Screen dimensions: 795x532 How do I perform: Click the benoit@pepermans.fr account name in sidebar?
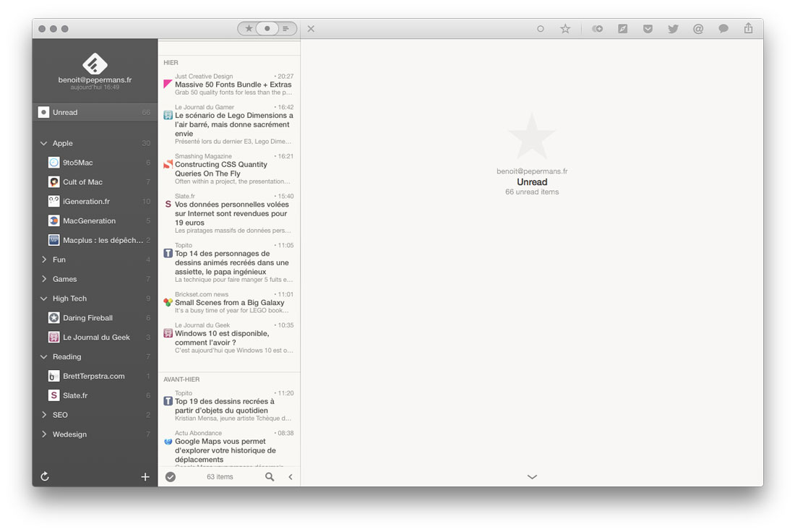[x=95, y=80]
